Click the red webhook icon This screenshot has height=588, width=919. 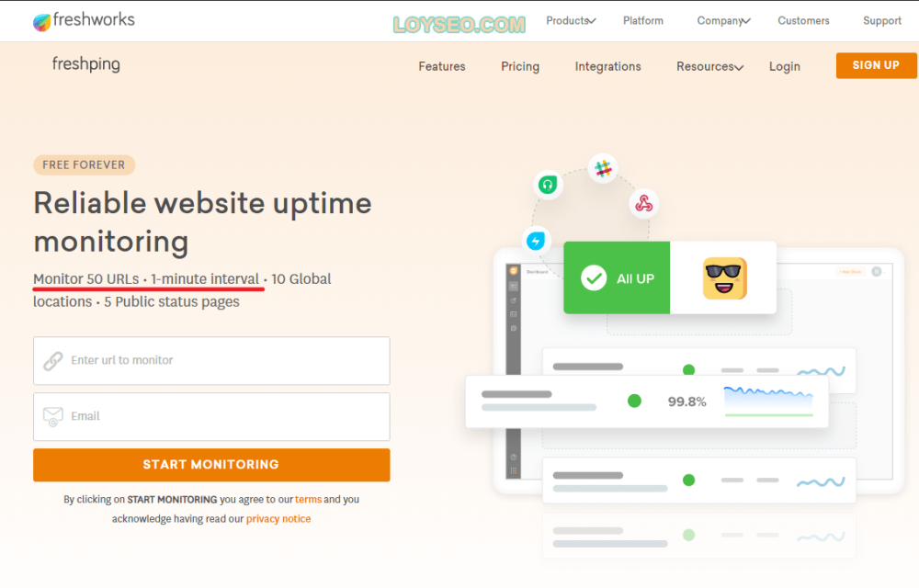point(644,203)
